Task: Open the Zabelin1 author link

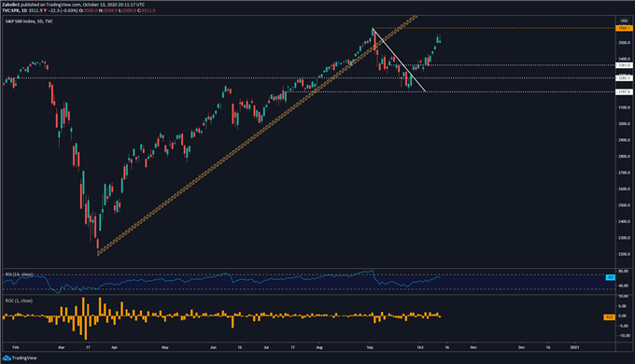Action: (10, 5)
